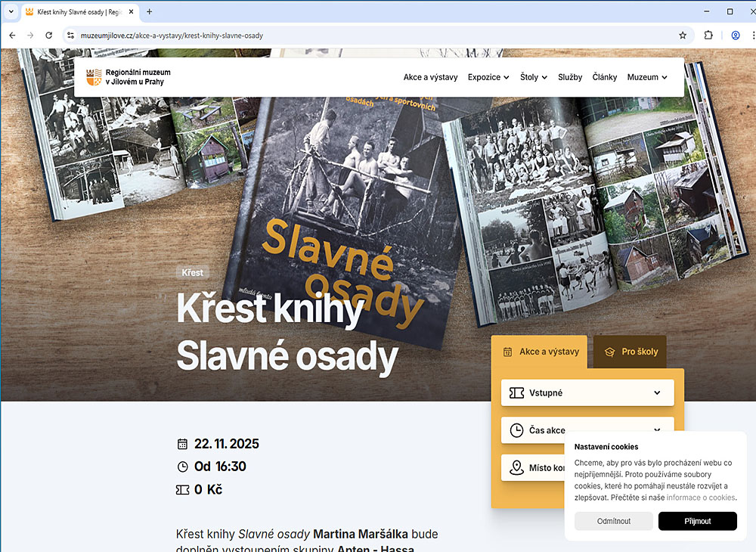756x552 pixels.
Task: Expand the Štoly menu
Action: click(533, 77)
